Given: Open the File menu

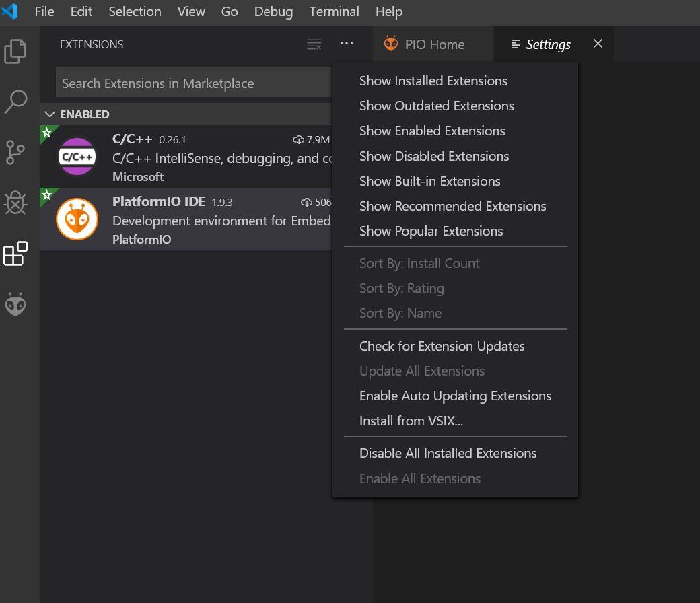Looking at the screenshot, I should pos(44,11).
